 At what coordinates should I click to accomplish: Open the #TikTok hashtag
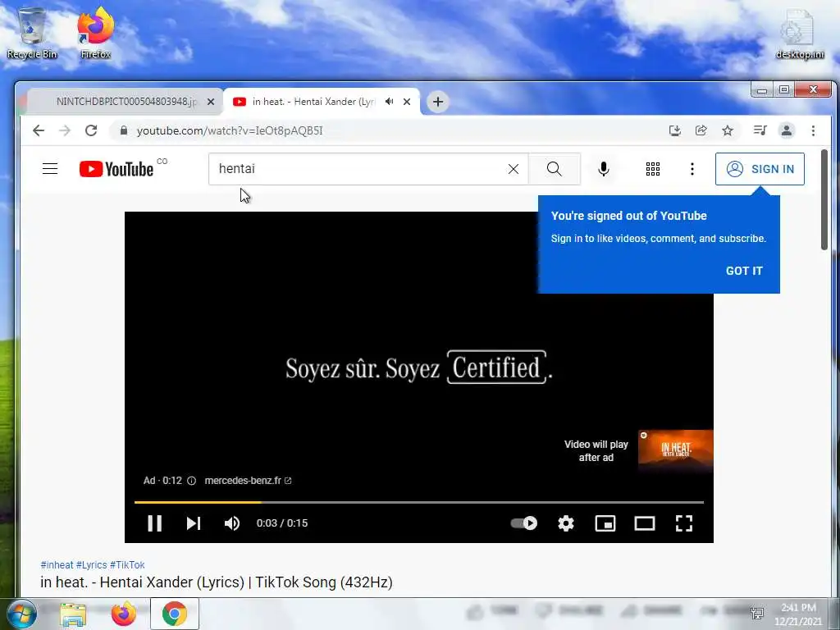tap(127, 564)
